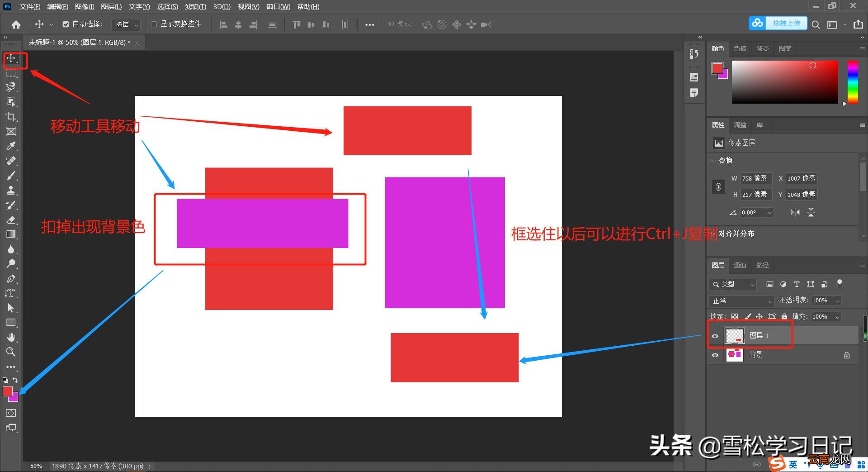The height and width of the screenshot is (472, 868).
Task: Hide the 背景 layer eye
Action: tap(715, 355)
